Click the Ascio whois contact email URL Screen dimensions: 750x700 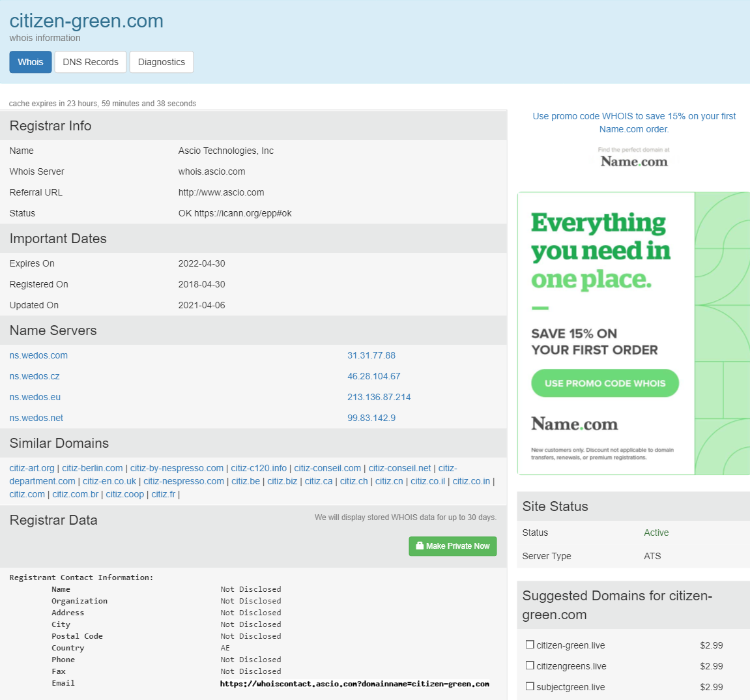354,684
